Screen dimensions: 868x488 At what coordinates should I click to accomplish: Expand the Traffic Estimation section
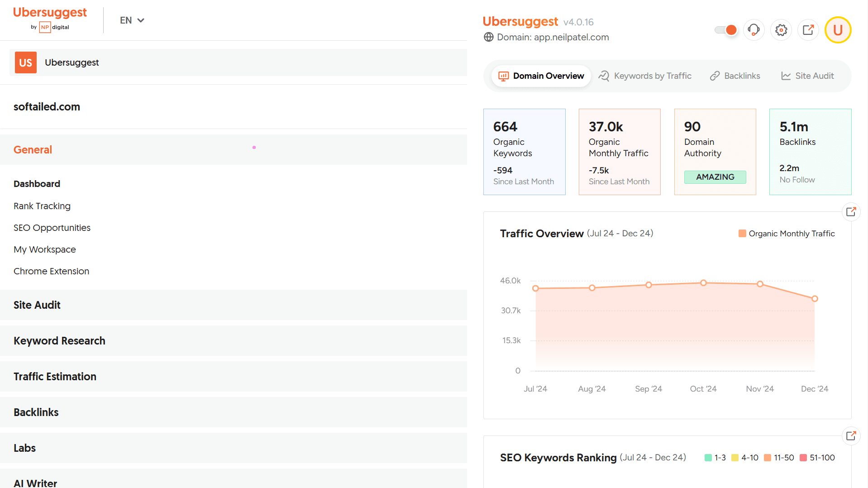[234, 377]
